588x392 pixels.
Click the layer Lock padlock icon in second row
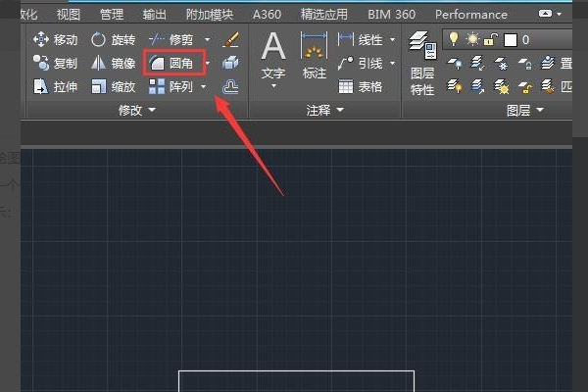pyautogui.click(x=524, y=63)
